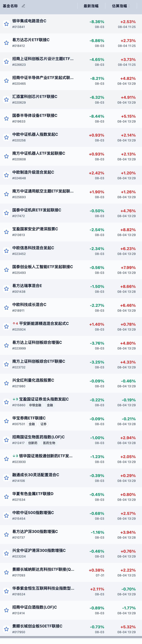Image resolution: width=142 pixels, height=644 pixels.
Task: Star the 平安新能源精选混合发起式C fund
Action: [7, 327]
